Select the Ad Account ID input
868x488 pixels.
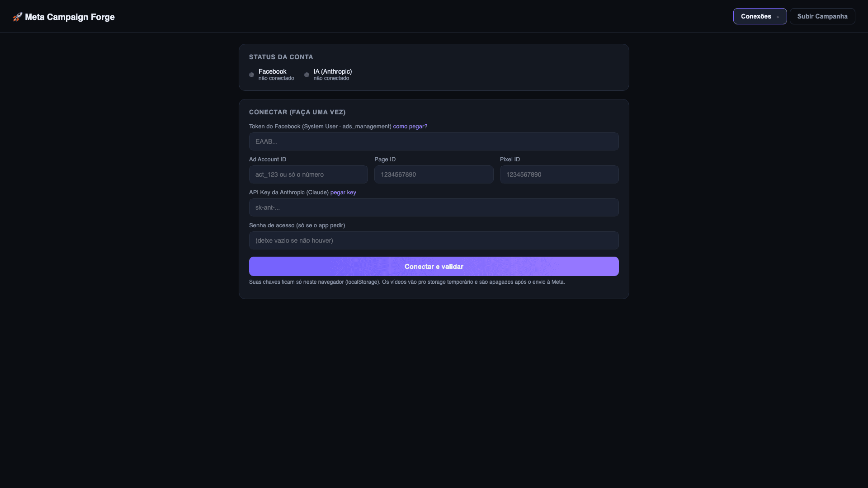[x=308, y=174]
